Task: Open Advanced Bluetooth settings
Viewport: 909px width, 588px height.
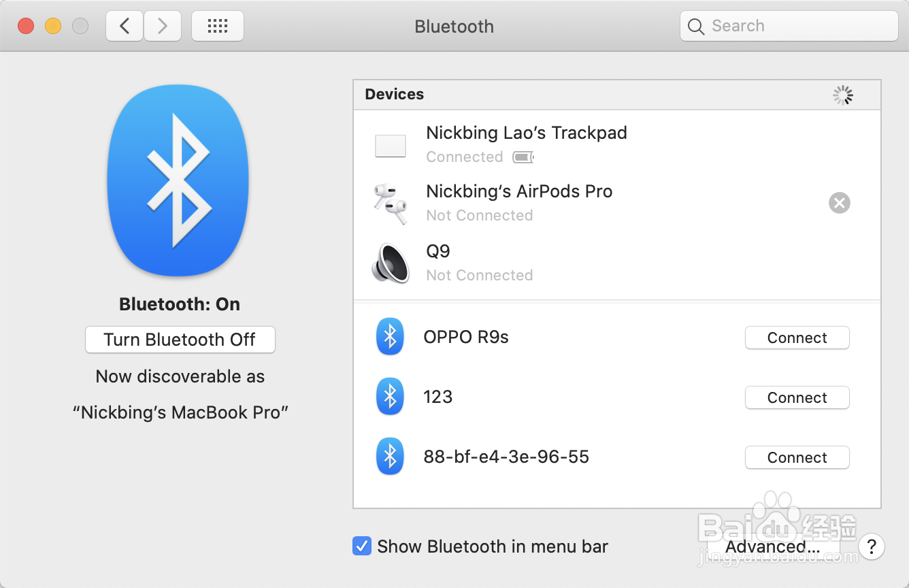Action: pyautogui.click(x=772, y=546)
